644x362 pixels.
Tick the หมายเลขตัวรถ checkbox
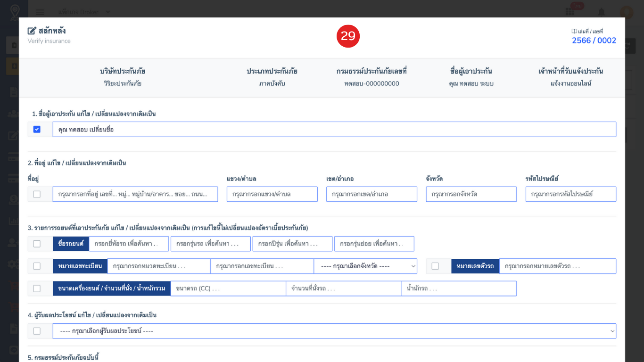click(435, 266)
